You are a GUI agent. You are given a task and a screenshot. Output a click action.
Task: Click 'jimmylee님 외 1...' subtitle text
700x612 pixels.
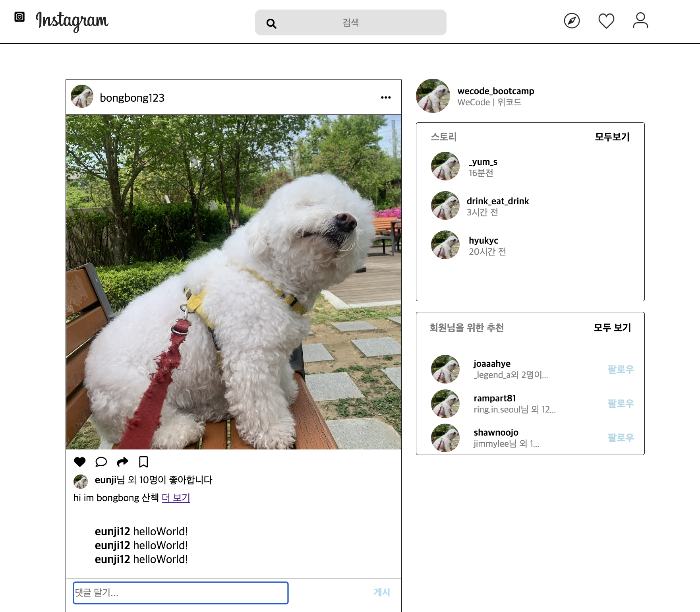pos(506,444)
